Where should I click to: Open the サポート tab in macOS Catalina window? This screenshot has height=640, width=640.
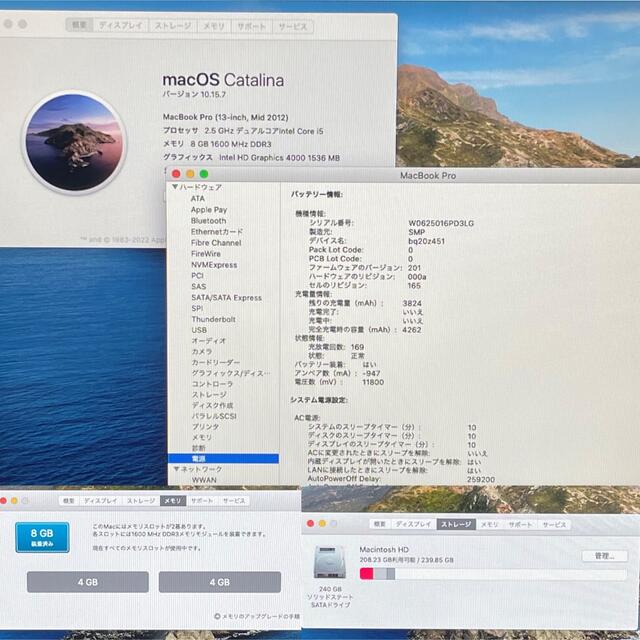[251, 26]
